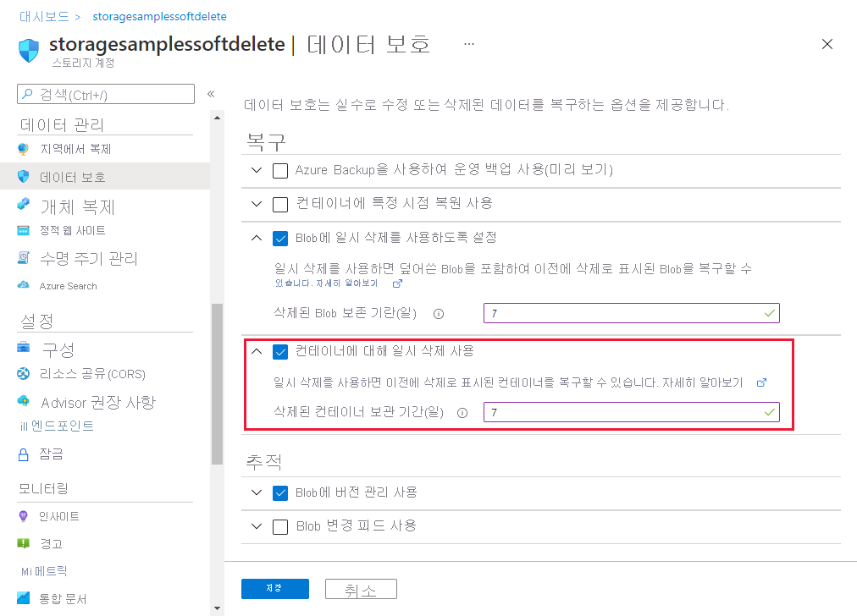The image size is (857, 616).
Task: Click the 저장 button
Action: (274, 588)
